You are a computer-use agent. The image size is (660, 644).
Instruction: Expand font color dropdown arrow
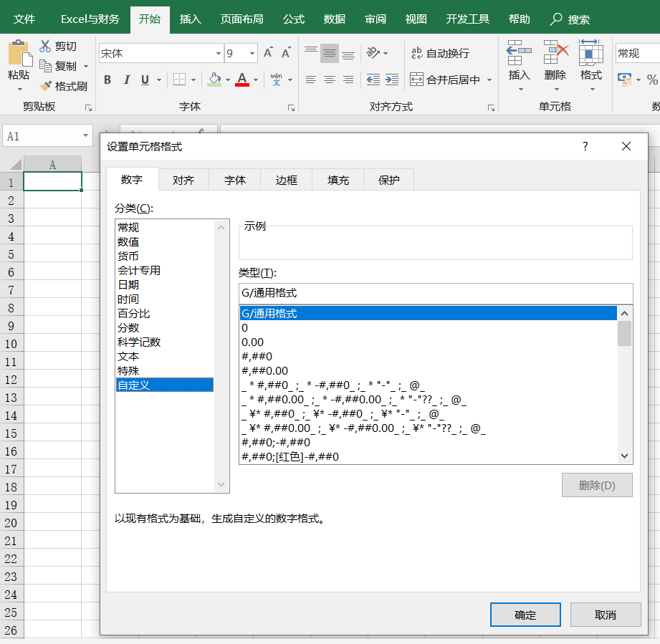256,80
